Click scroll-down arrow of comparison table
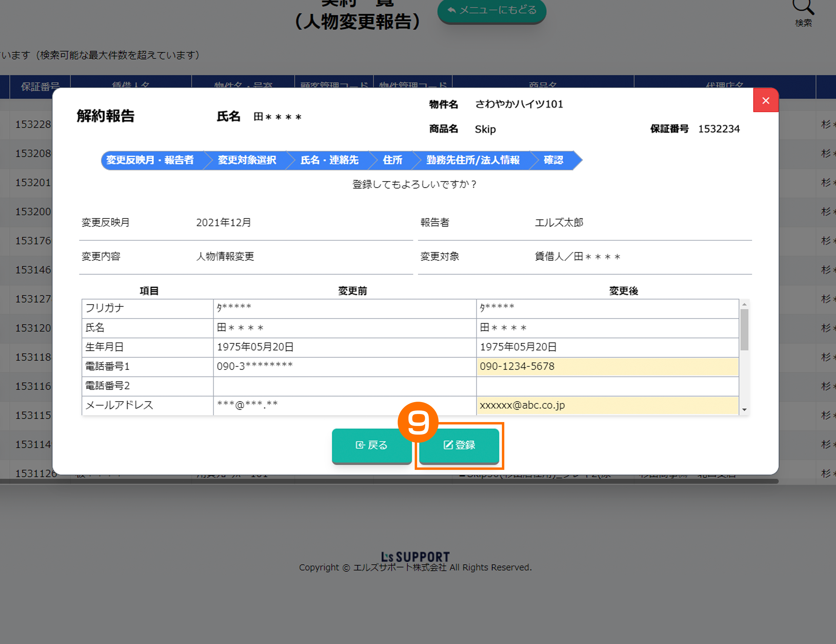This screenshot has height=644, width=836. coord(744,410)
